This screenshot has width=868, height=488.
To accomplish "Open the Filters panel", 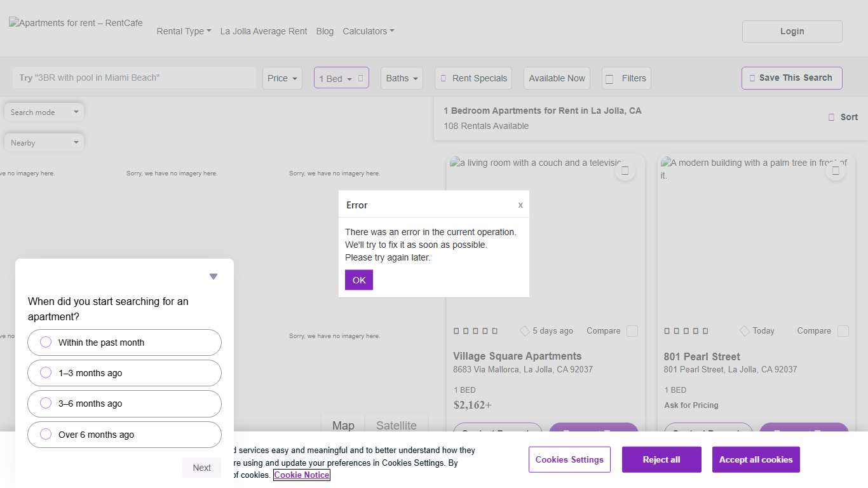I will (x=626, y=78).
